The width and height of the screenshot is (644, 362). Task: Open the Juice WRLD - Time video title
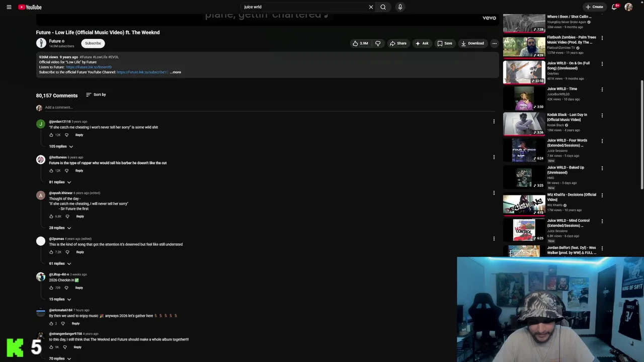point(562,89)
